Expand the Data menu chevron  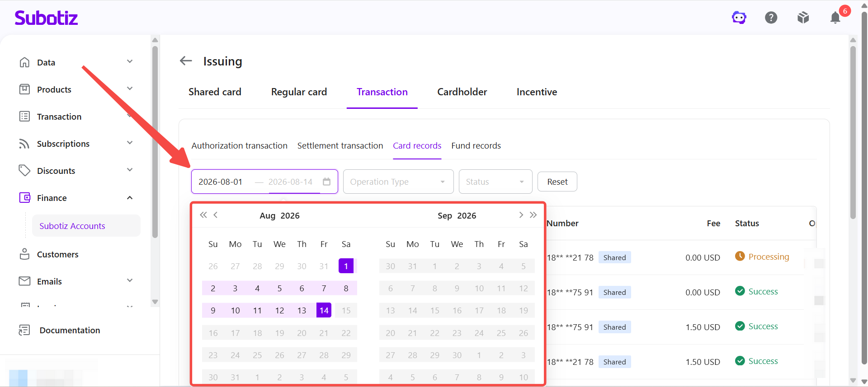(130, 61)
